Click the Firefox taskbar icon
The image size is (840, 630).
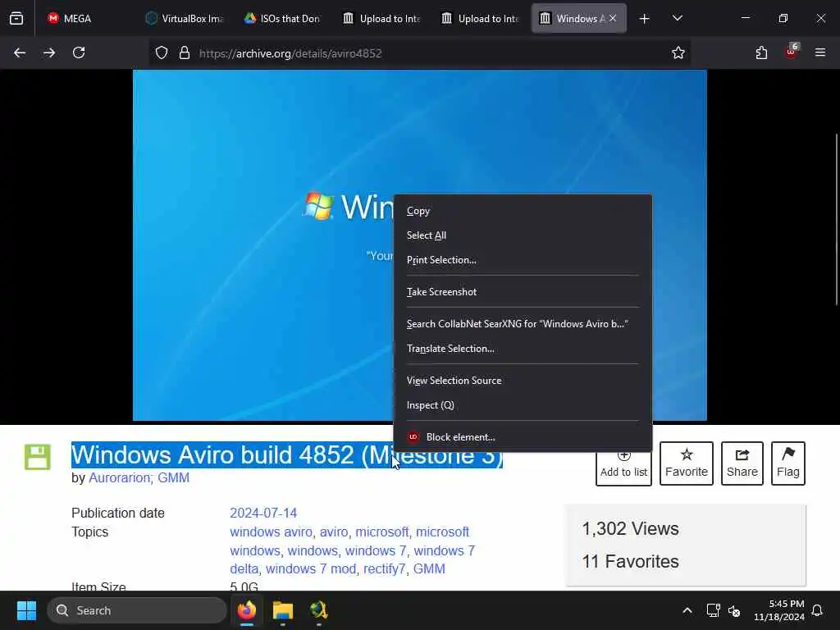point(247,610)
